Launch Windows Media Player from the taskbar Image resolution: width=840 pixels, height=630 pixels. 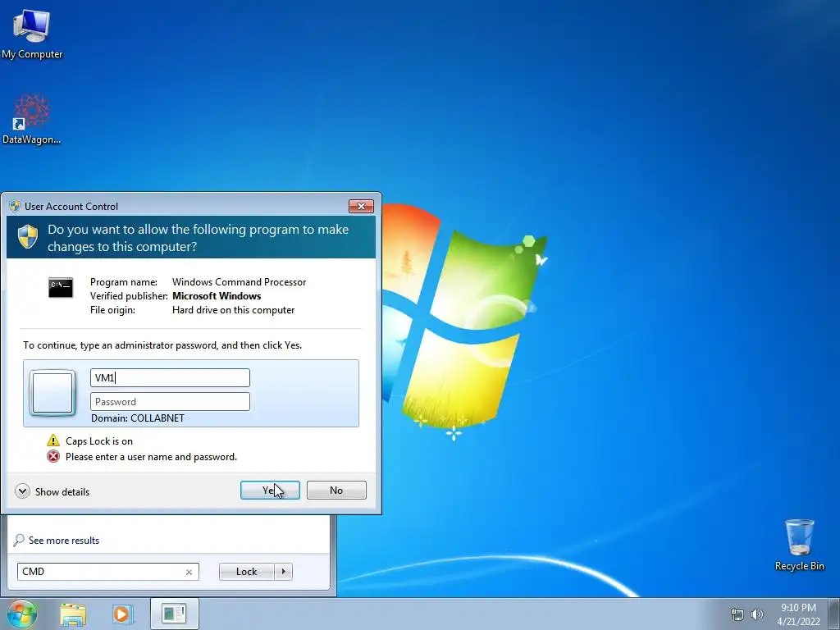pyautogui.click(x=122, y=614)
